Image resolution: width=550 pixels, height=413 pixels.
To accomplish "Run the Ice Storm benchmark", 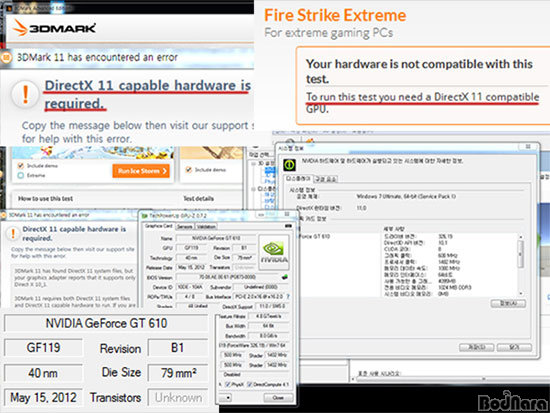I will (141, 171).
